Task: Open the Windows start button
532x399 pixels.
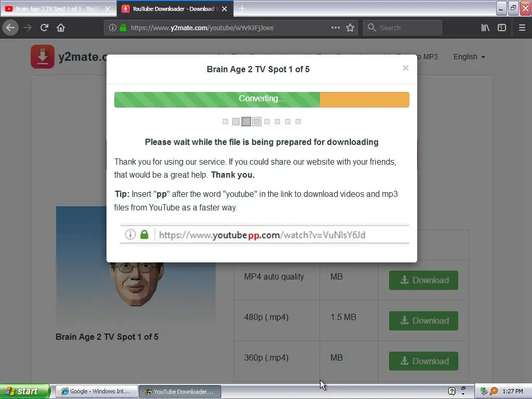Action: coord(25,391)
